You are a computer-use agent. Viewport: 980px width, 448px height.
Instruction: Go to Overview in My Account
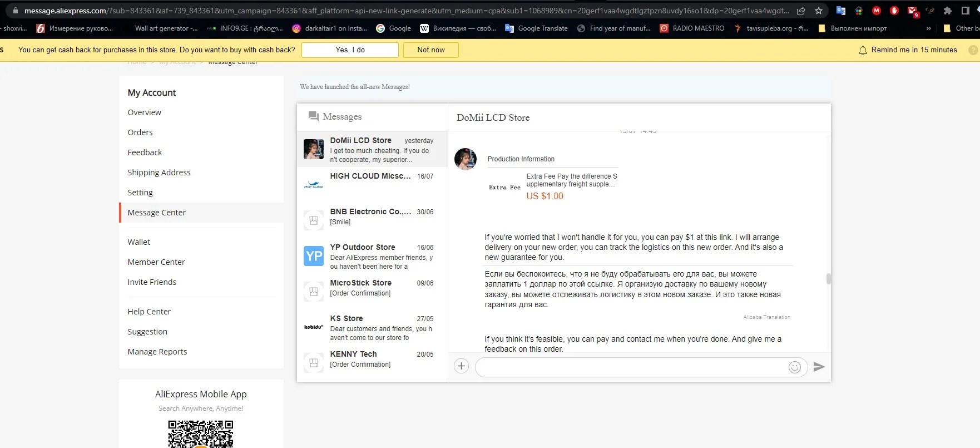[x=145, y=112]
